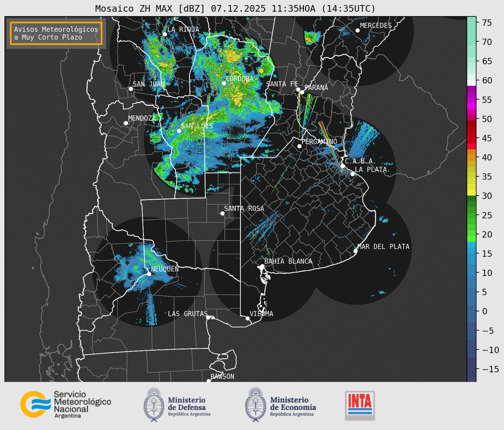Screen dimensions: 504x430
Task: Click the Ministerio de Defensa emblem
Action: coord(154,405)
